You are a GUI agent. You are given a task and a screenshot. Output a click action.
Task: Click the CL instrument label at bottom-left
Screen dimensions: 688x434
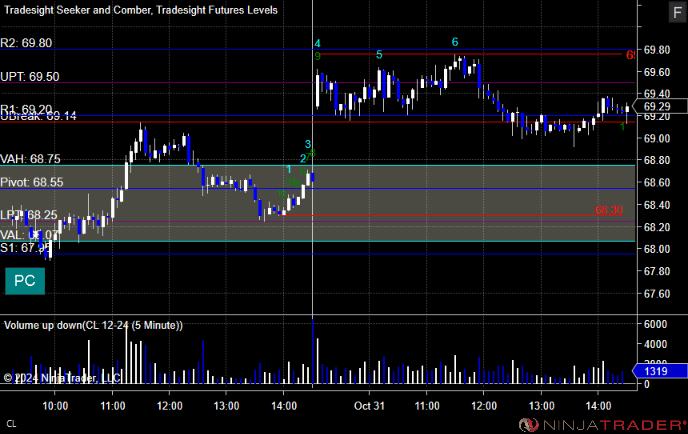(x=11, y=424)
